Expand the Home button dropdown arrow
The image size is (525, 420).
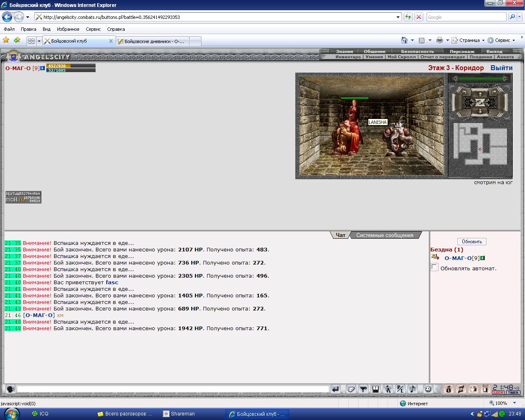tap(412, 40)
